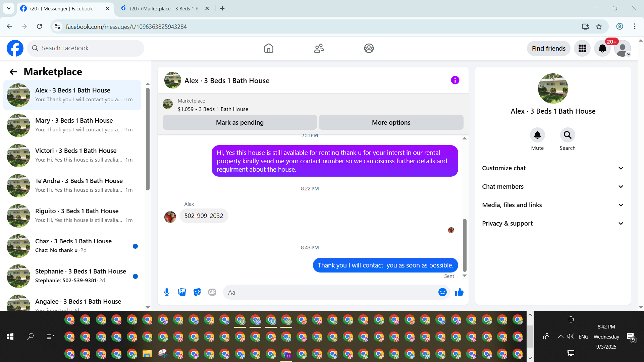The height and width of the screenshot is (362, 644).
Task: Open the account profile avatar menu
Action: pyautogui.click(x=623, y=48)
